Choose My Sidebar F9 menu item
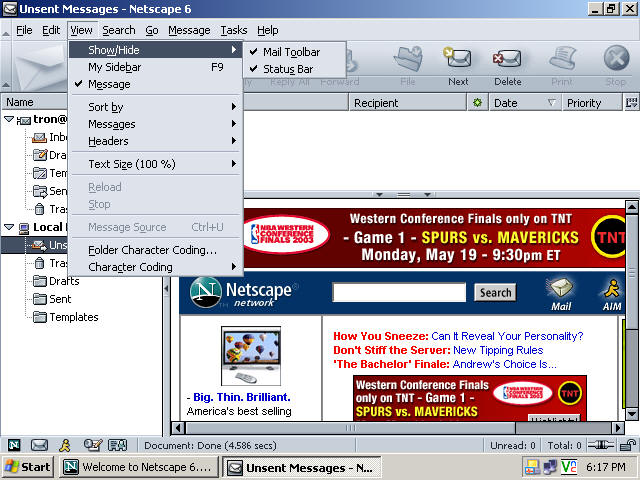640x480 pixels. [156, 67]
